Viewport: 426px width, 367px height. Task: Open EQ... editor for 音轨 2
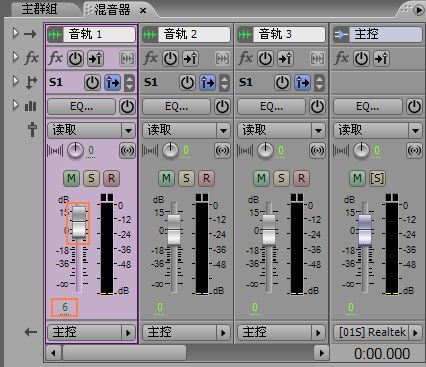[177, 107]
